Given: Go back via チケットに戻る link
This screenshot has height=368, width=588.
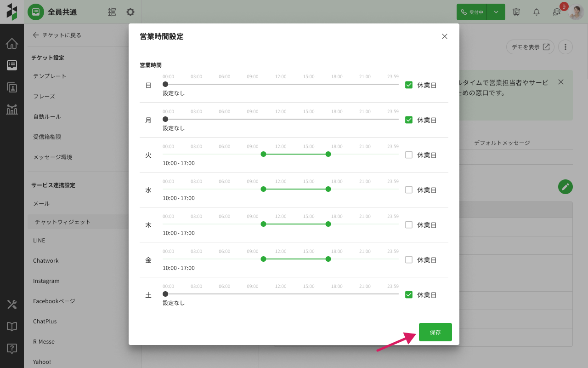Looking at the screenshot, I should tap(57, 35).
